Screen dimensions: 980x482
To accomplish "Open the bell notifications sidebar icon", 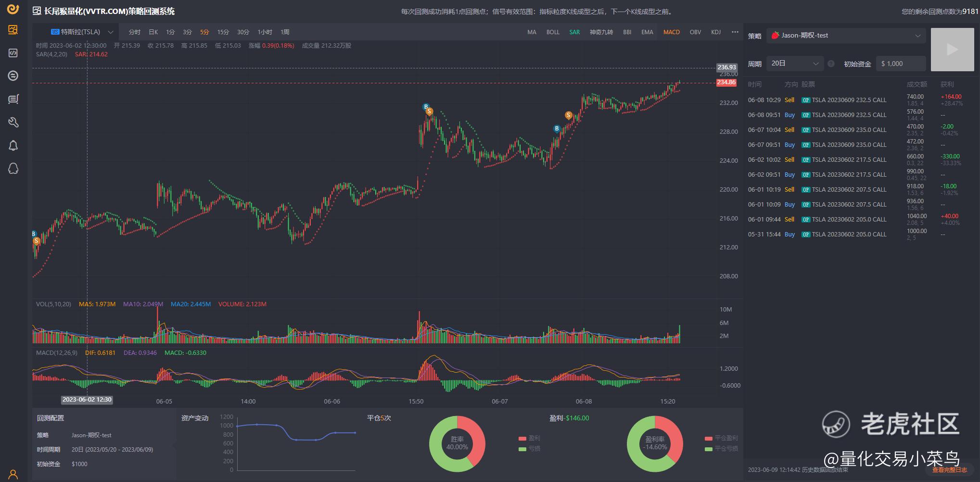I will [x=13, y=145].
